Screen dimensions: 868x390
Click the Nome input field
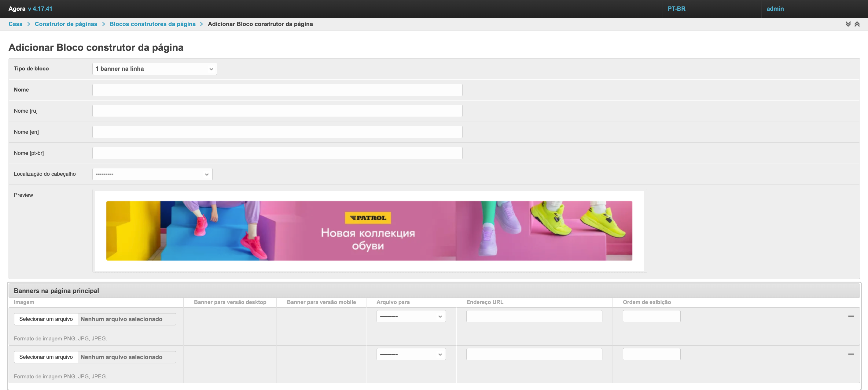(x=277, y=90)
